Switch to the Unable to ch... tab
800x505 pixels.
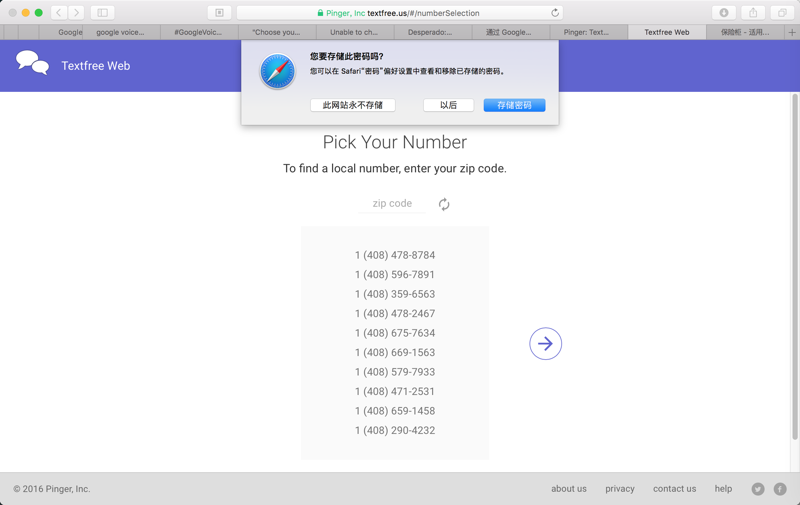pos(354,32)
